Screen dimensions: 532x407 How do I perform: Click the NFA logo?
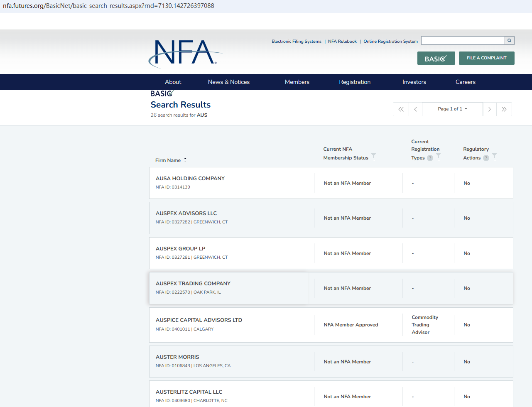click(185, 53)
